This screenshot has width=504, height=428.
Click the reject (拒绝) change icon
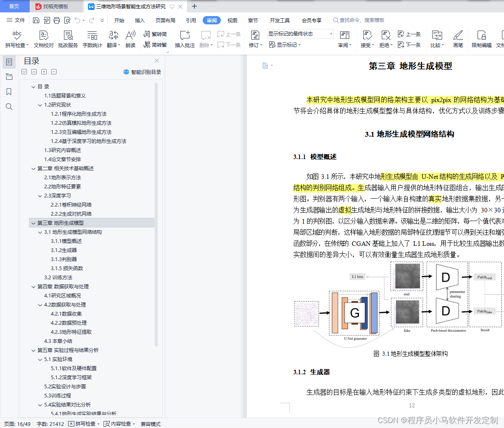point(386,36)
